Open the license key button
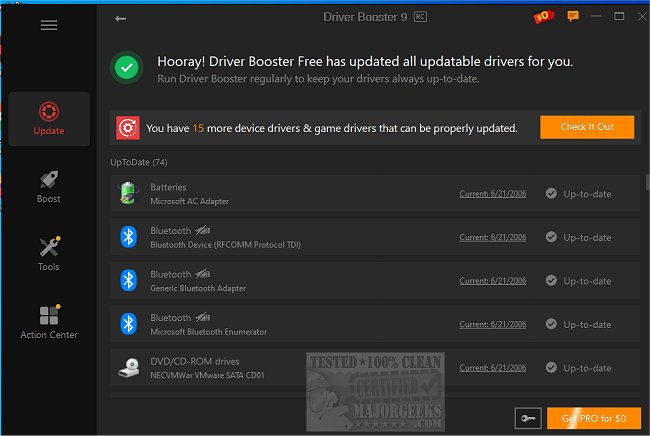Viewport: 650px width, 436px height. [x=528, y=418]
